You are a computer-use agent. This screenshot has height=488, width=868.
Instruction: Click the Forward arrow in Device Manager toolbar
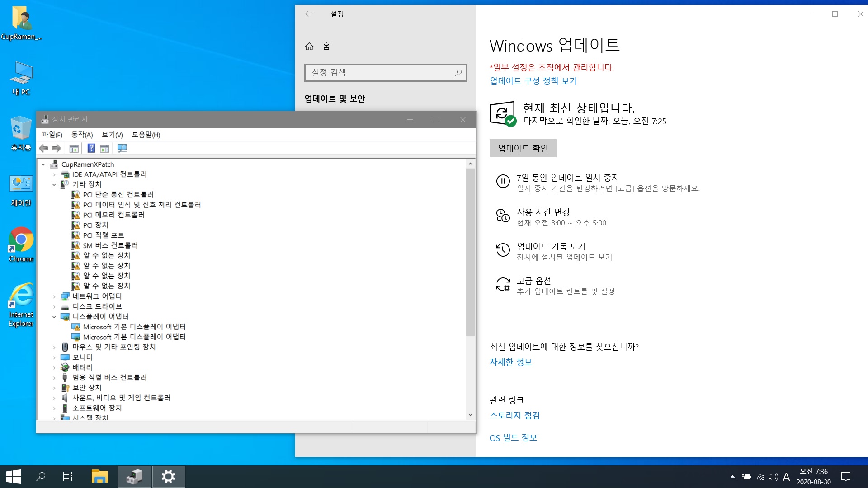pyautogui.click(x=56, y=148)
